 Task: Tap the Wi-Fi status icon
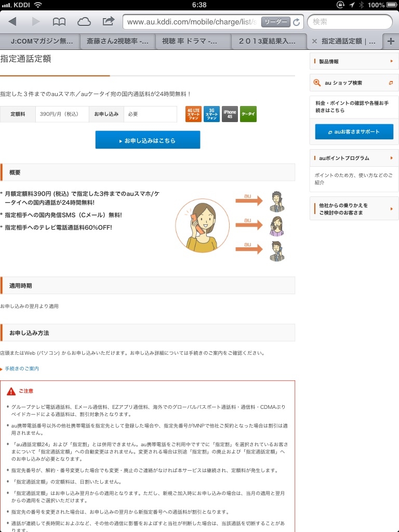pos(38,5)
